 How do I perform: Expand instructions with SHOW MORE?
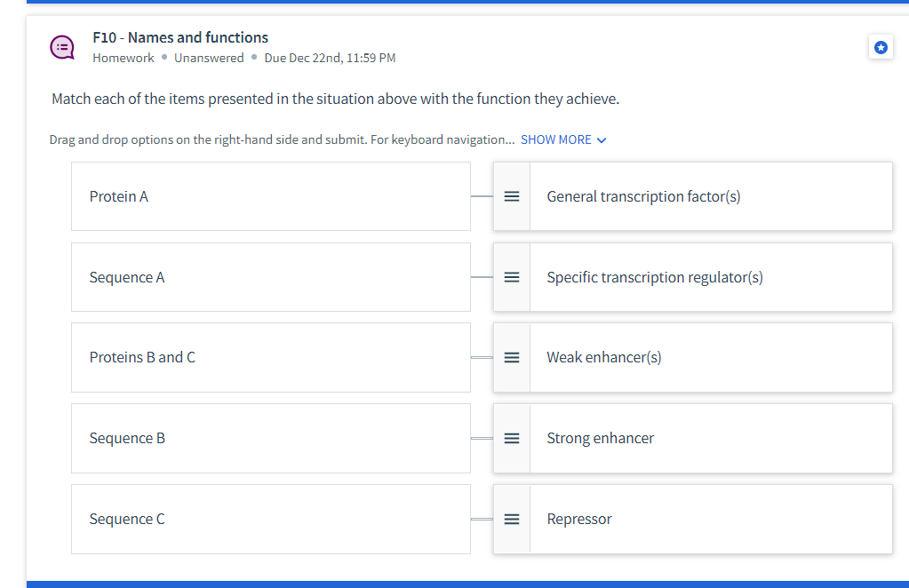click(555, 139)
